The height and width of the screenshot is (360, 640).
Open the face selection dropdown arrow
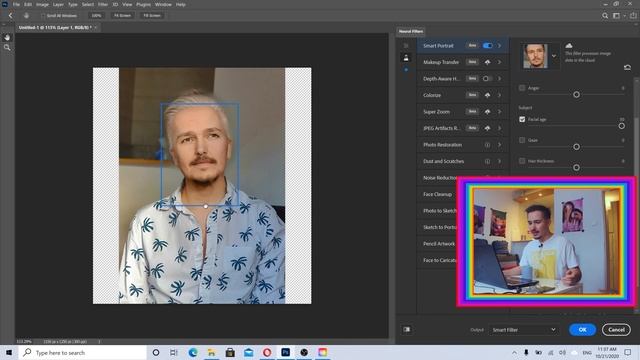[x=554, y=56]
